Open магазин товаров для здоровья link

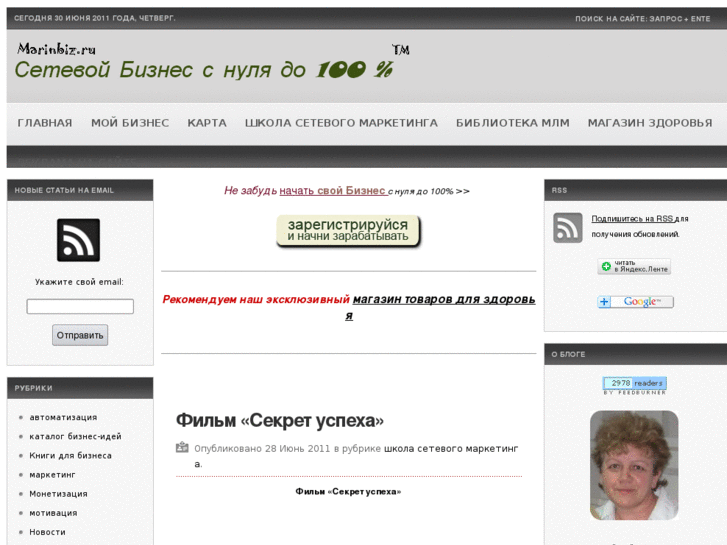pyautogui.click(x=444, y=300)
